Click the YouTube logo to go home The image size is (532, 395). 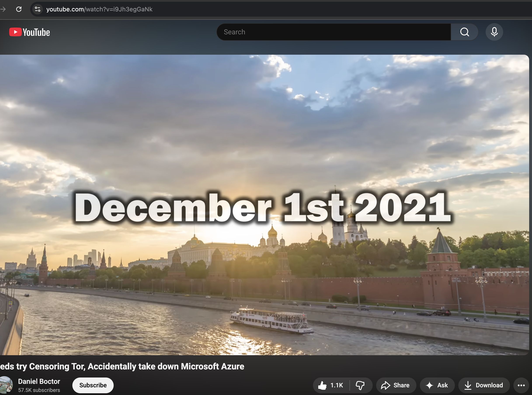tap(30, 32)
